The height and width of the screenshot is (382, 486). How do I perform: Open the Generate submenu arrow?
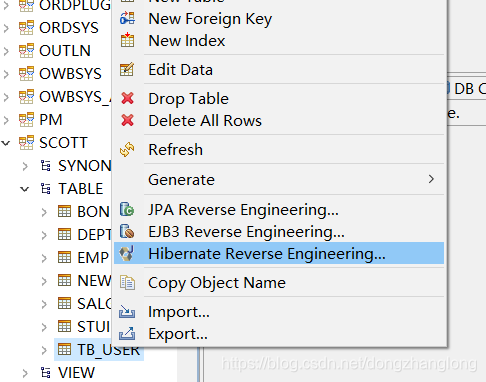tap(431, 179)
